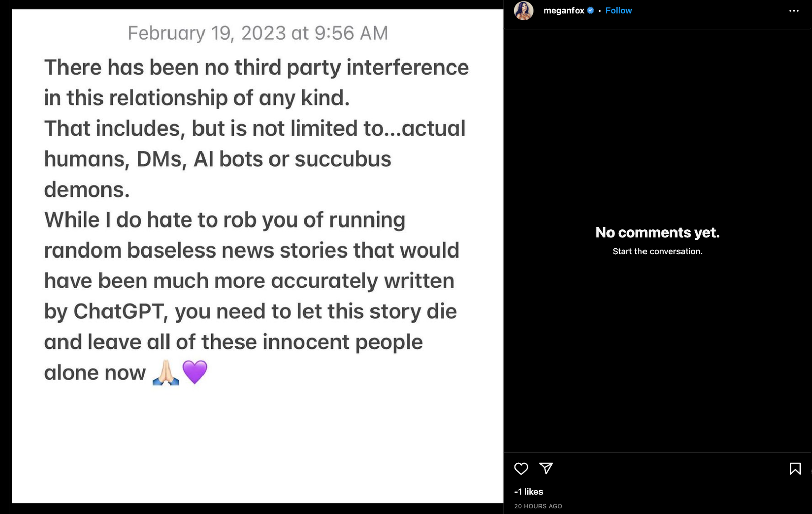Viewport: 812px width, 514px height.
Task: Click the note's February 19, 2023 date header
Action: pos(258,33)
